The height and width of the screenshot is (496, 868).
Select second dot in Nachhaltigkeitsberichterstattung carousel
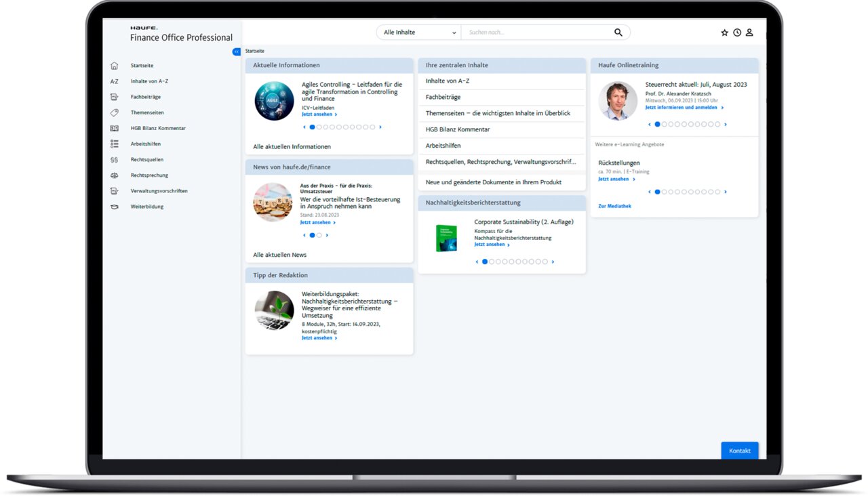pyautogui.click(x=492, y=262)
